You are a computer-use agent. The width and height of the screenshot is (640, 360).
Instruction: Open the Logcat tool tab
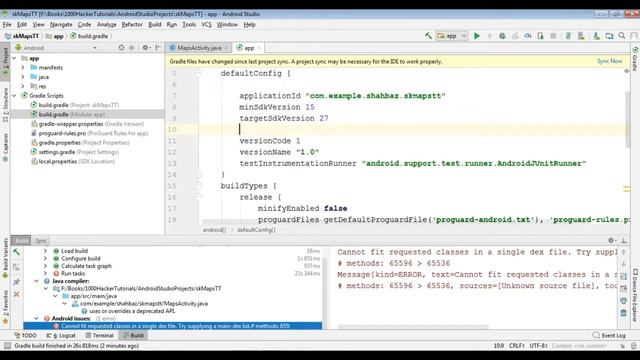click(x=61, y=336)
